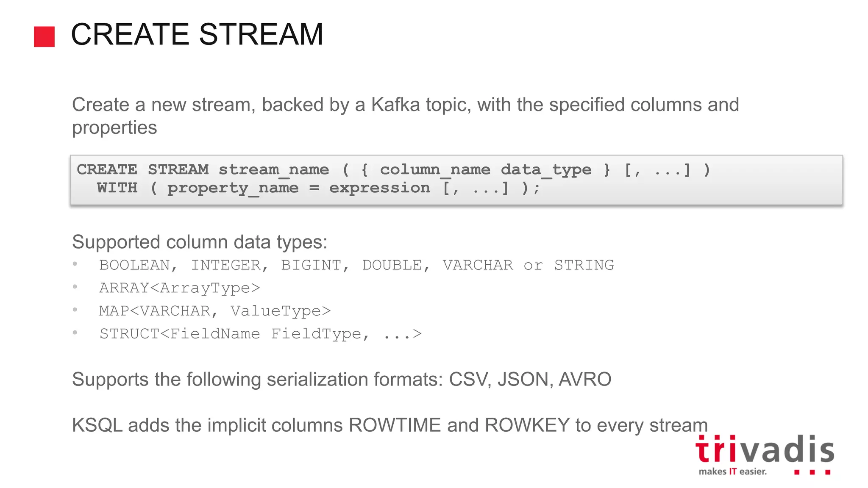Viewport: 868px width, 488px height.
Task: Click the MAP<VARCHAR, ValueType> text
Action: point(215,311)
